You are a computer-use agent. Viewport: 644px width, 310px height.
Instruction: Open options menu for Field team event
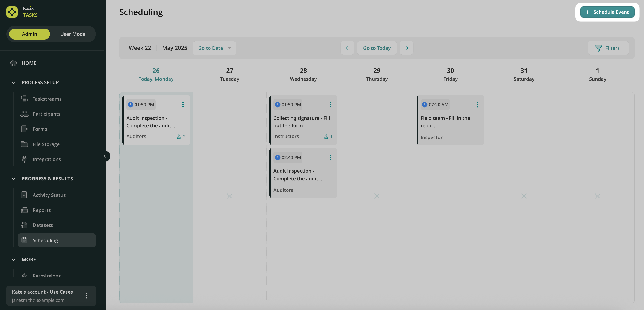coord(477,105)
